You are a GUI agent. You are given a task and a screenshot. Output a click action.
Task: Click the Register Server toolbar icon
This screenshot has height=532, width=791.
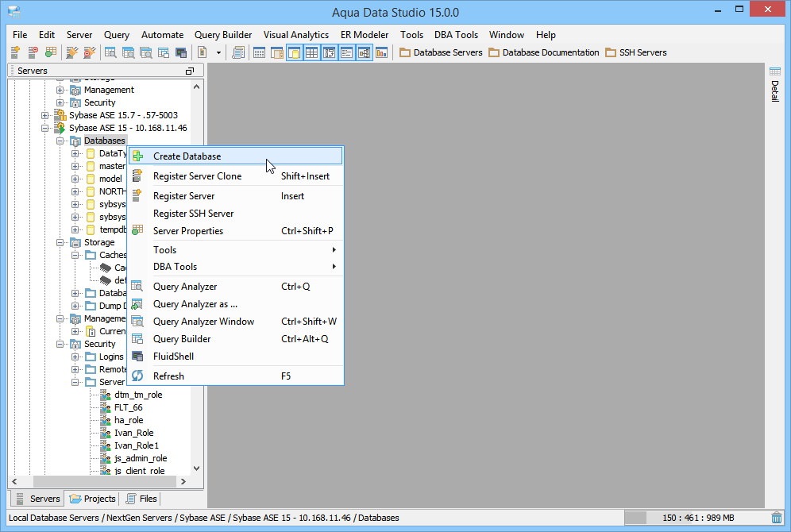click(x=15, y=52)
